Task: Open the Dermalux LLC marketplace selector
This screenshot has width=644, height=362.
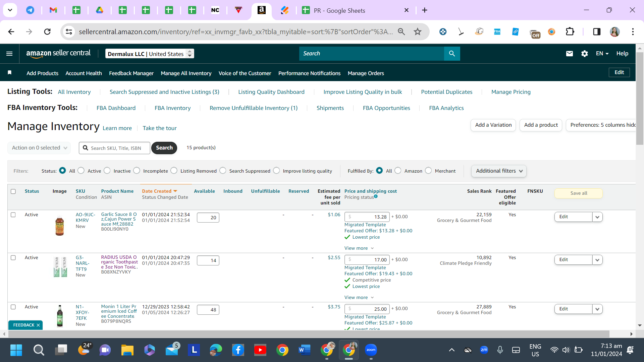Action: click(x=150, y=54)
